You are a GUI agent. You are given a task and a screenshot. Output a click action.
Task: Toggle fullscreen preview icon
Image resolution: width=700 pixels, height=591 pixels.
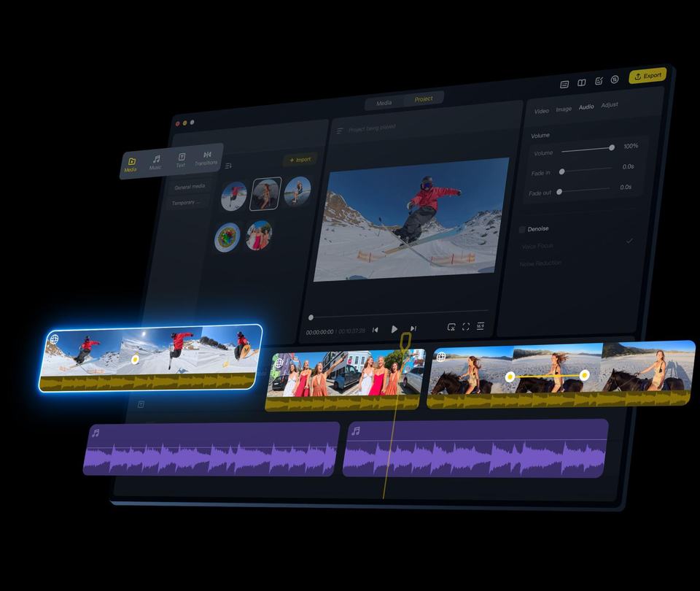point(466,327)
